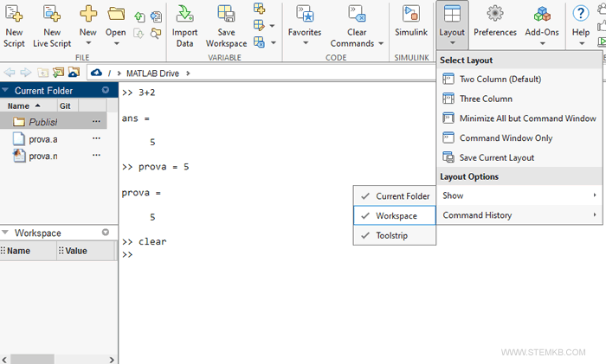Launch Simulink from the toolstrip

411,22
